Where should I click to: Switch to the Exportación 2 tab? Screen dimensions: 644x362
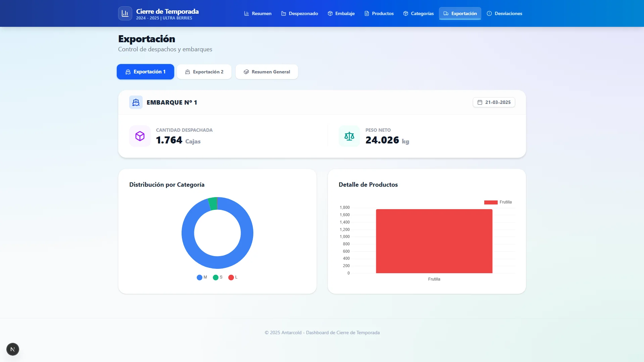(x=204, y=71)
